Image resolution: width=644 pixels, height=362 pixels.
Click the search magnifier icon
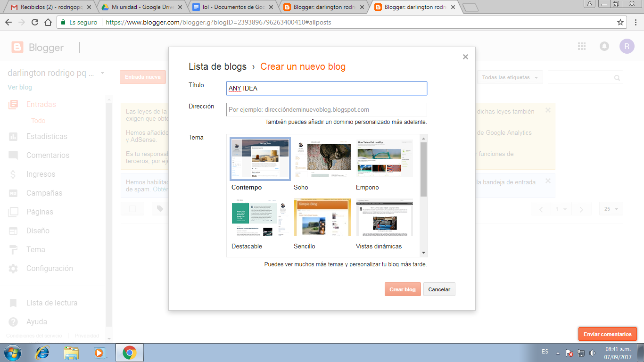pos(617,78)
